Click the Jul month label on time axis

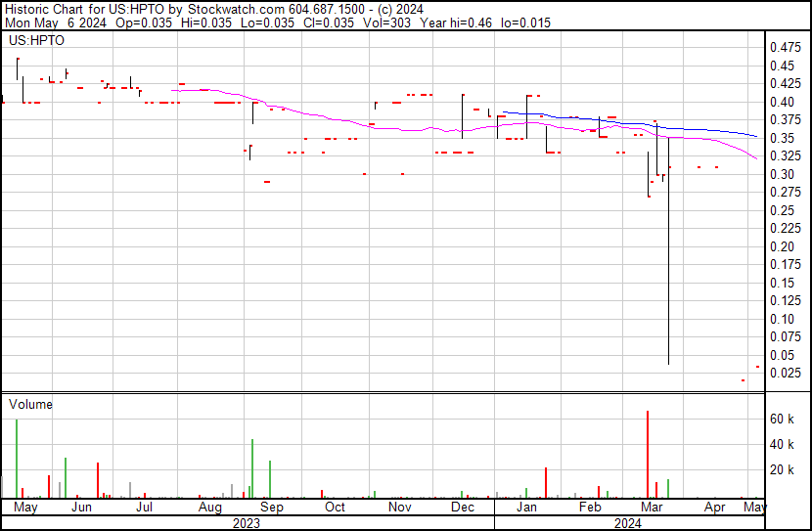[144, 508]
